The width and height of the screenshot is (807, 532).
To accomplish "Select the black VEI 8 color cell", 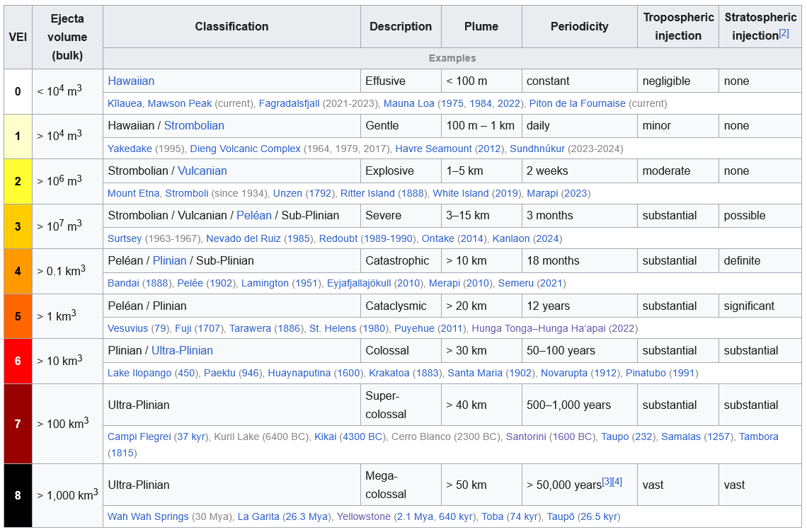I will (18, 495).
